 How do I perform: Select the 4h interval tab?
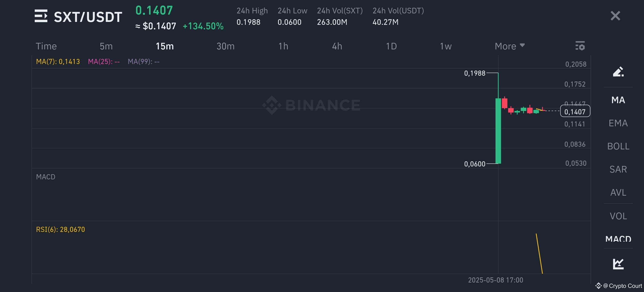tap(337, 46)
